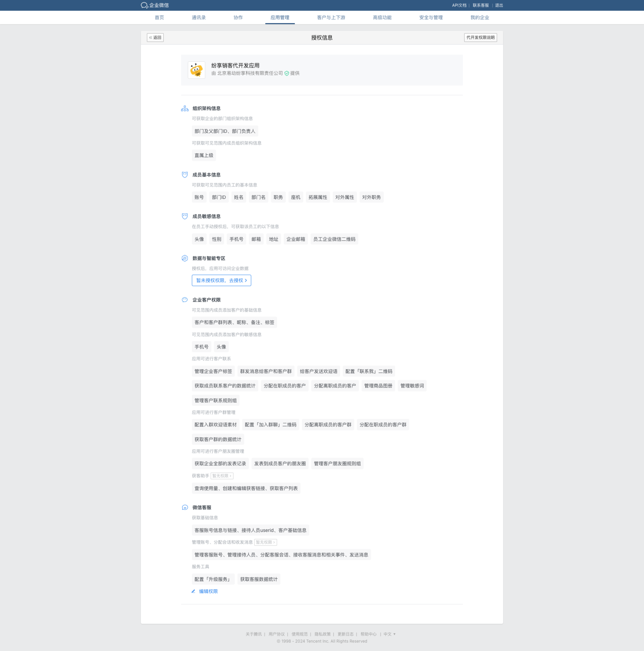This screenshot has height=651, width=644.
Task: Expand 暂无权限 tag beside 获客助手
Action: (x=222, y=476)
